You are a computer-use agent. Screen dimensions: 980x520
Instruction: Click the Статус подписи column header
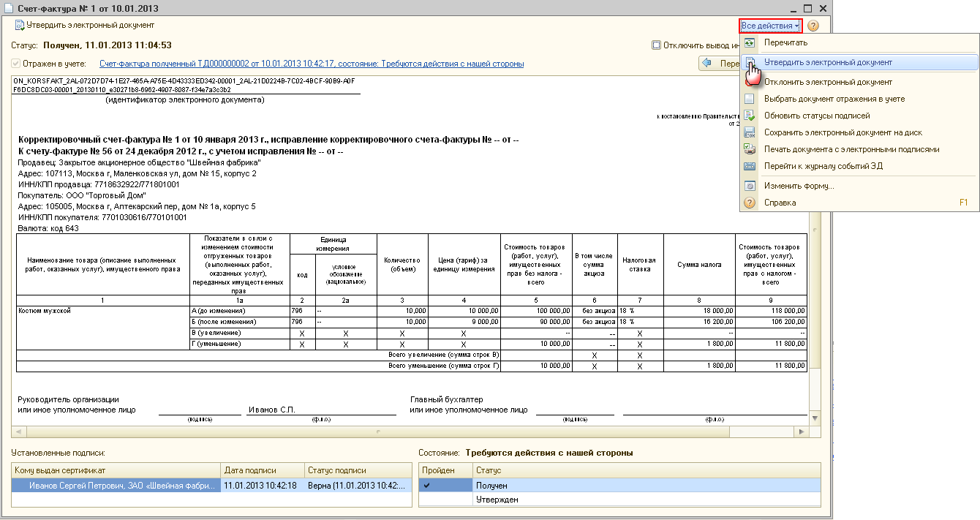click(x=358, y=470)
